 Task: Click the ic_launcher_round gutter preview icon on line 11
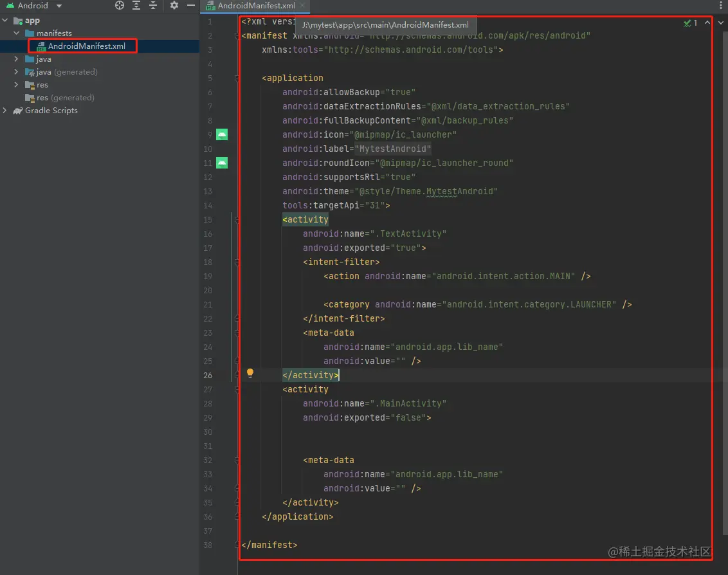click(222, 163)
